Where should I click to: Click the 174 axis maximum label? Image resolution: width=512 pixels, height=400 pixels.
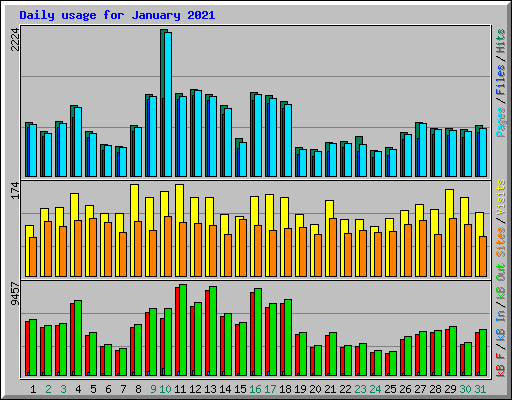coord(15,191)
